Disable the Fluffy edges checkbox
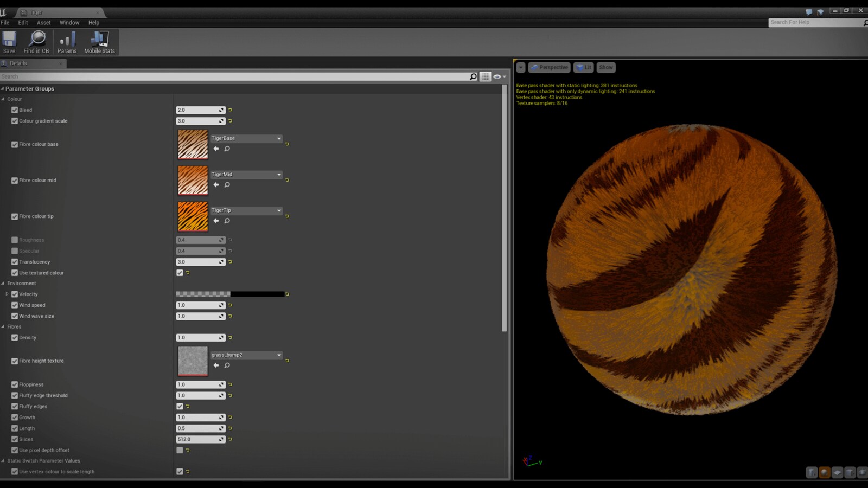Viewport: 868px width, 488px height. point(180,406)
